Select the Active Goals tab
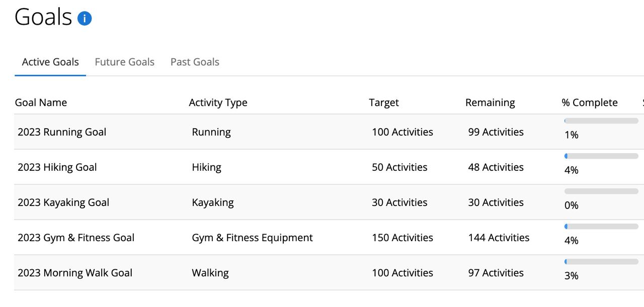The width and height of the screenshot is (644, 307). 50,62
